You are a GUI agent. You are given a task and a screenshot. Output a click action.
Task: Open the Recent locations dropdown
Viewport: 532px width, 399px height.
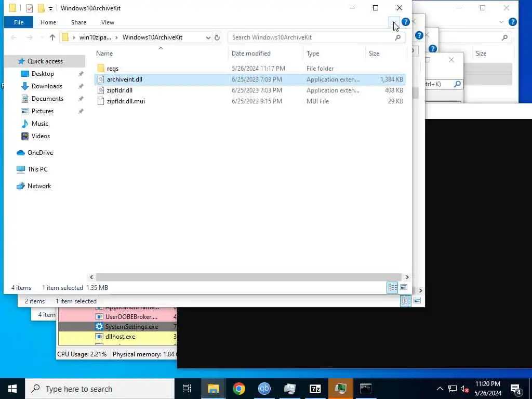pyautogui.click(x=41, y=37)
